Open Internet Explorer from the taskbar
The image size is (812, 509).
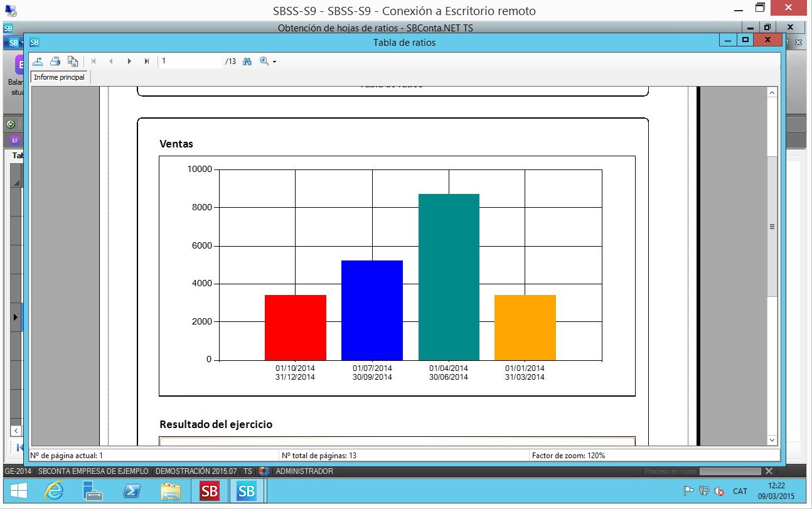click(x=54, y=491)
